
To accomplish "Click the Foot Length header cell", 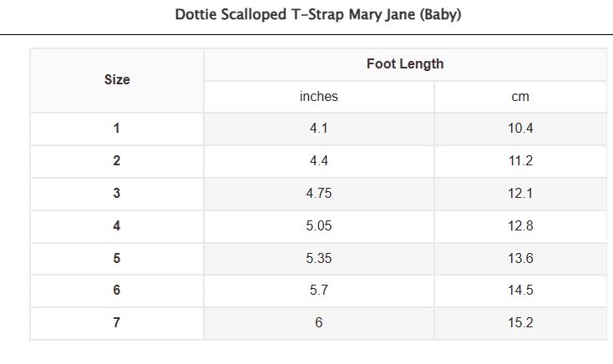I will (405, 64).
